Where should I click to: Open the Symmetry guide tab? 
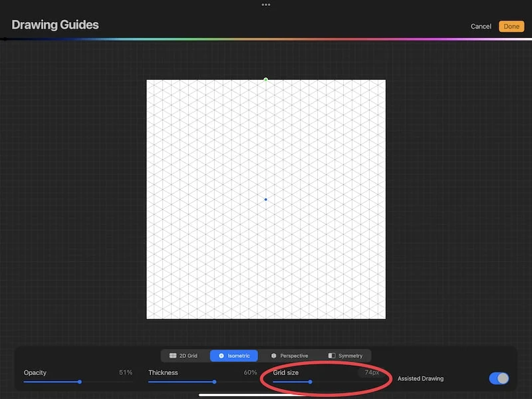point(345,356)
